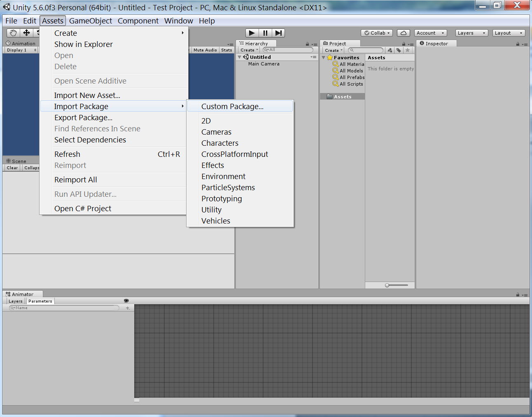Image resolution: width=532 pixels, height=417 pixels.
Task: Select the All Models search icon
Action: tap(336, 71)
